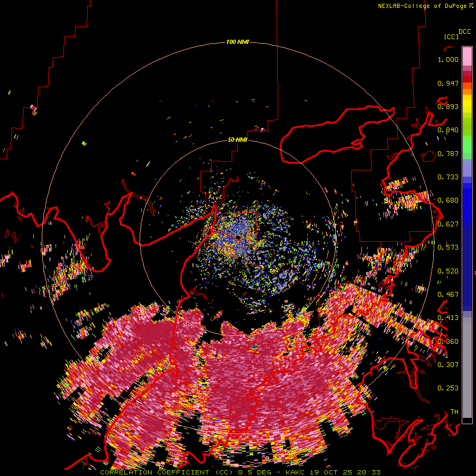Pick the black TH segment of color bar
This screenshot has width=476, height=476.
pyautogui.click(x=467, y=420)
